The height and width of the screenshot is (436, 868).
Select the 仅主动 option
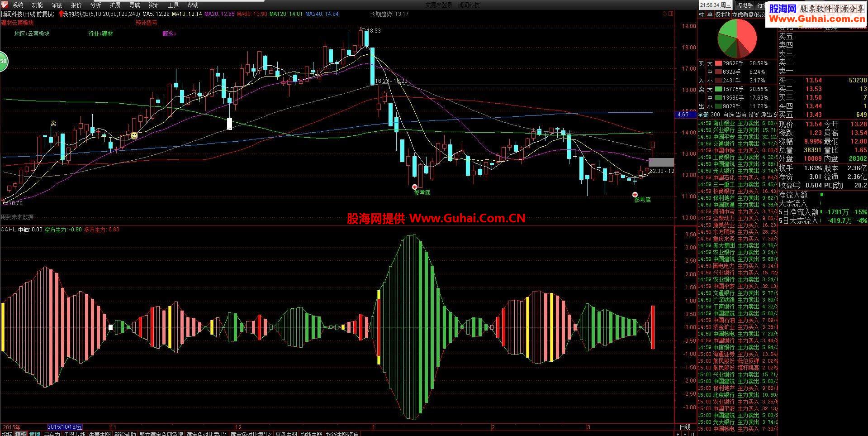click(x=722, y=14)
